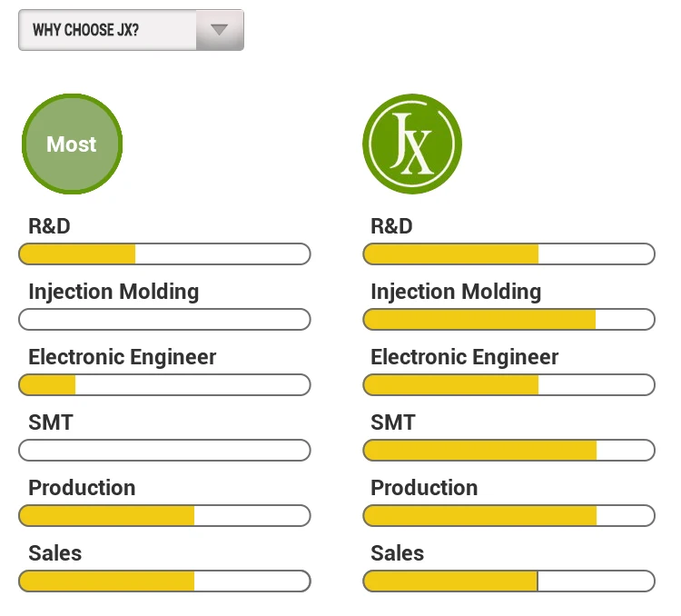Click the Most column Production progress bar

(x=164, y=515)
